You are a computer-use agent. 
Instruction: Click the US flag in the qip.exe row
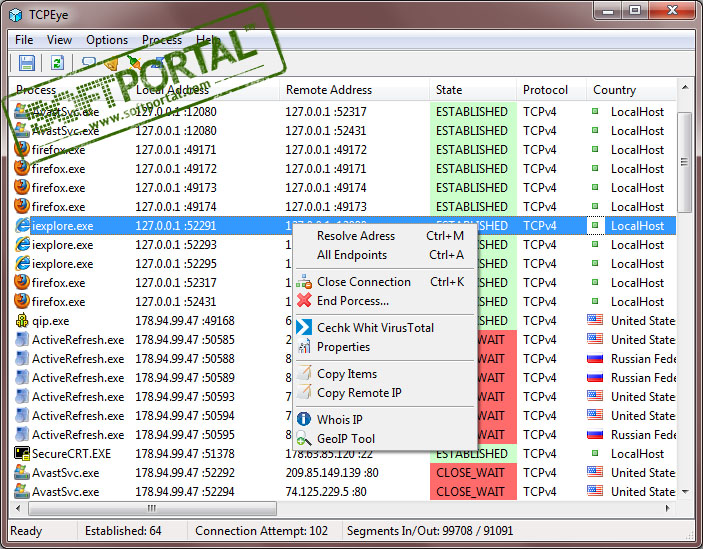[595, 320]
